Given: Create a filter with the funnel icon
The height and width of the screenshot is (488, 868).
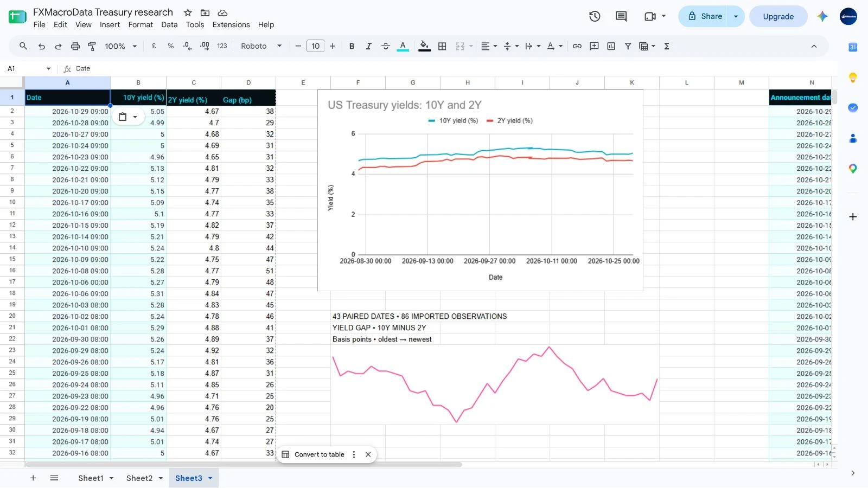Looking at the screenshot, I should tap(628, 46).
